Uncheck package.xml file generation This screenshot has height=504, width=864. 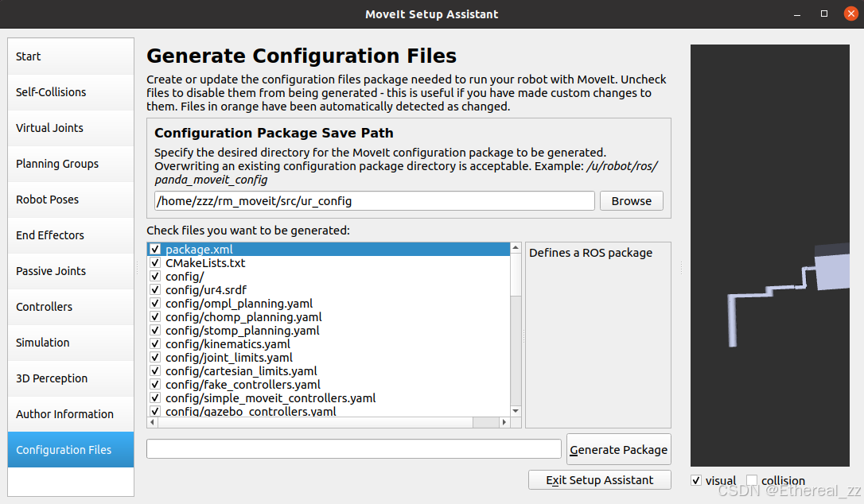click(x=155, y=249)
